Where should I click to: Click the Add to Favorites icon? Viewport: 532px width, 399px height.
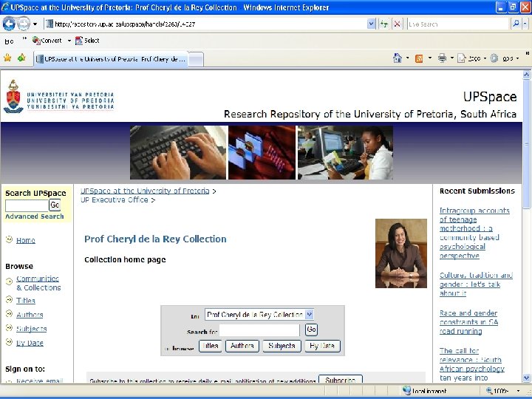[x=21, y=58]
